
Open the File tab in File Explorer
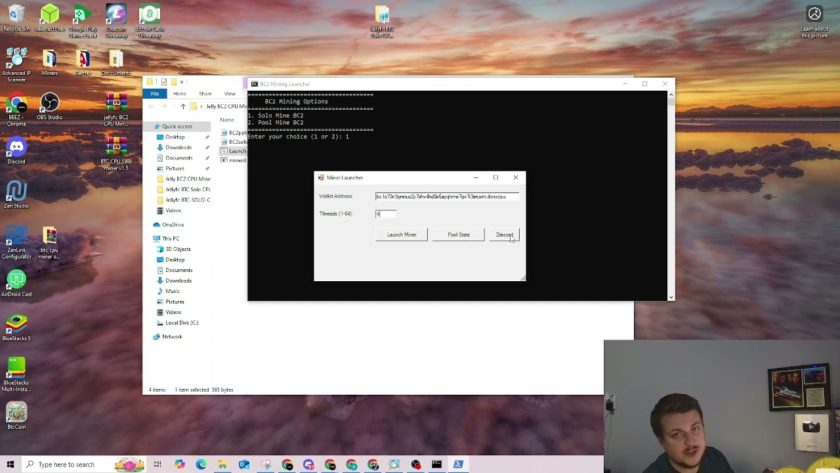[155, 93]
